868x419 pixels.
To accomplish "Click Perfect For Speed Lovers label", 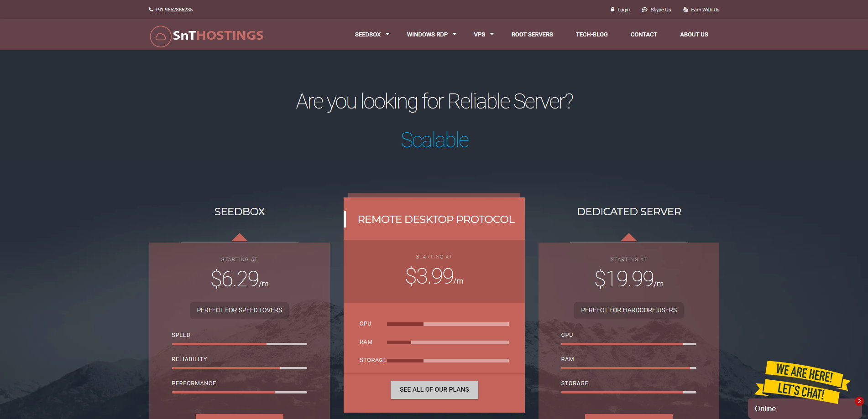I will [x=239, y=310].
